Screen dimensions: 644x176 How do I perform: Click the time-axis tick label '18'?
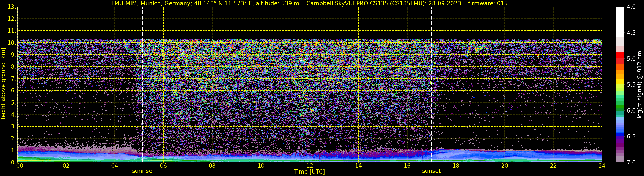tap(456, 166)
